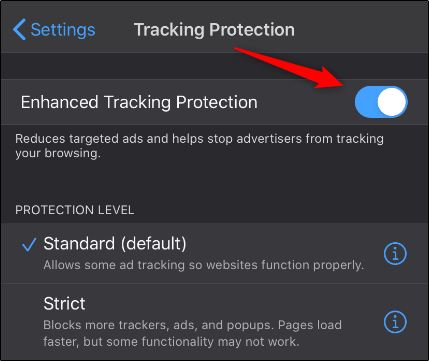Tap the blue back chevron arrow
The width and height of the screenshot is (429, 361).
coord(19,30)
